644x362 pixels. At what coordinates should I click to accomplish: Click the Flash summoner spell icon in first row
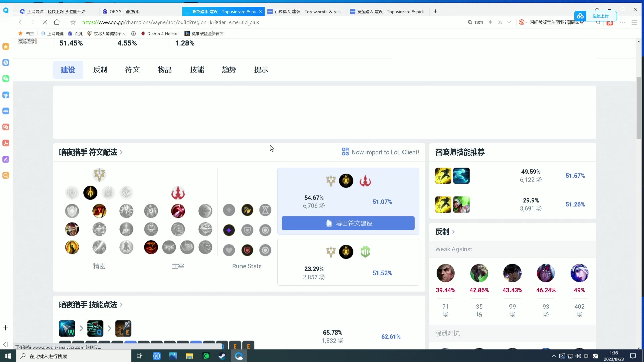[443, 176]
